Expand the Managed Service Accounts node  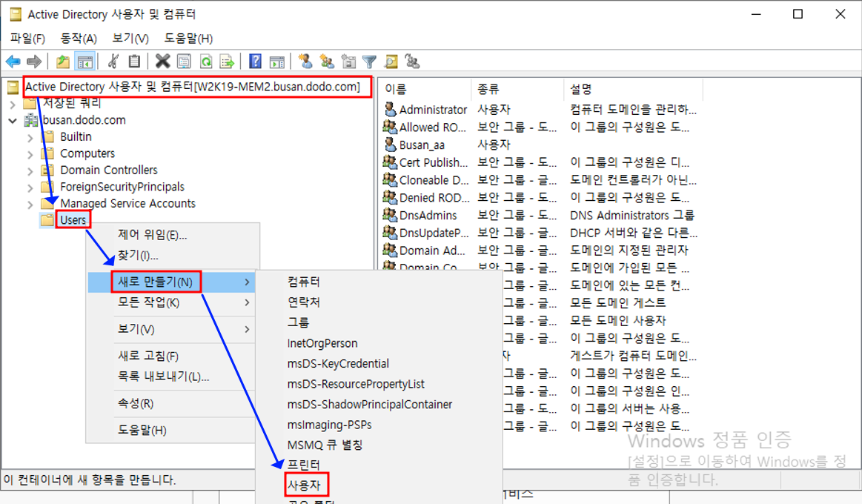[x=30, y=205]
